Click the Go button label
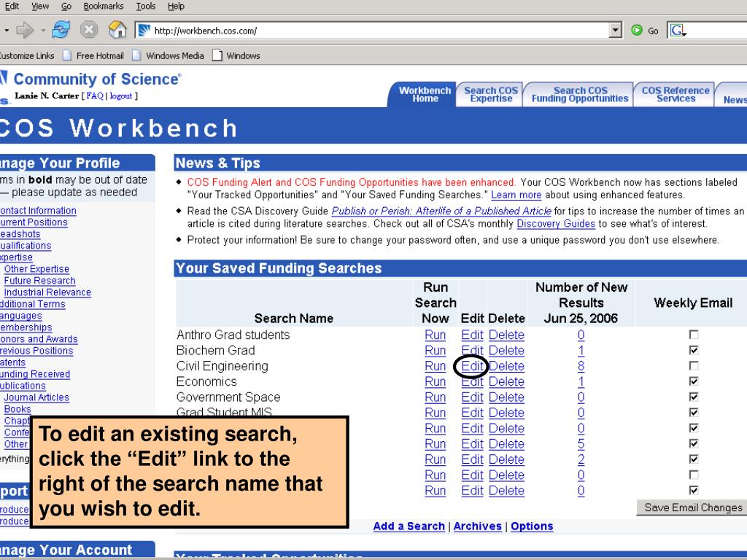 653,31
